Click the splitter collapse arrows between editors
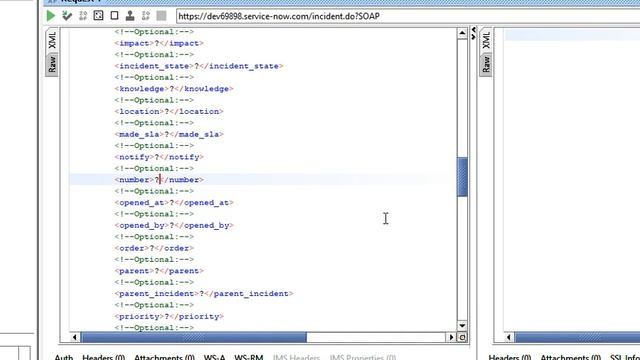 point(473,33)
